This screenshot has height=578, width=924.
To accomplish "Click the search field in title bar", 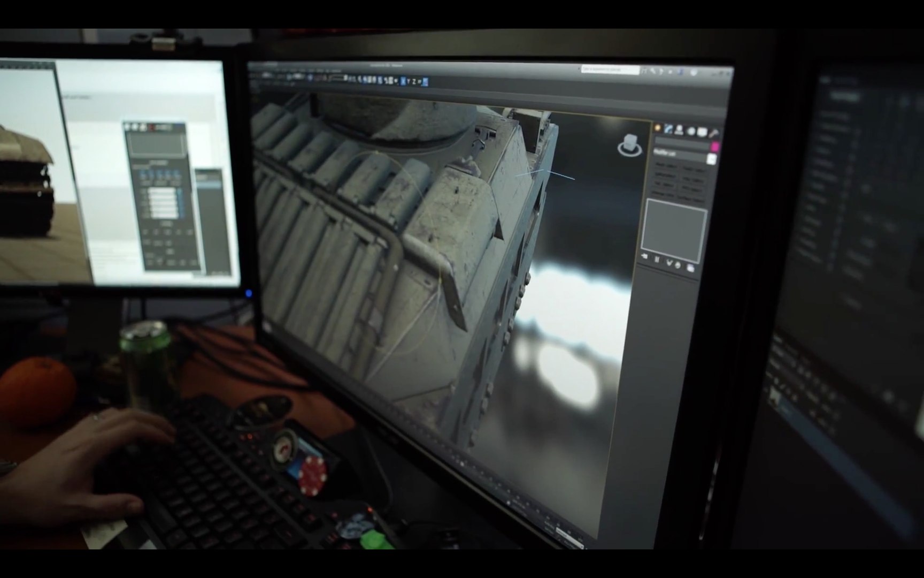I will (x=610, y=69).
